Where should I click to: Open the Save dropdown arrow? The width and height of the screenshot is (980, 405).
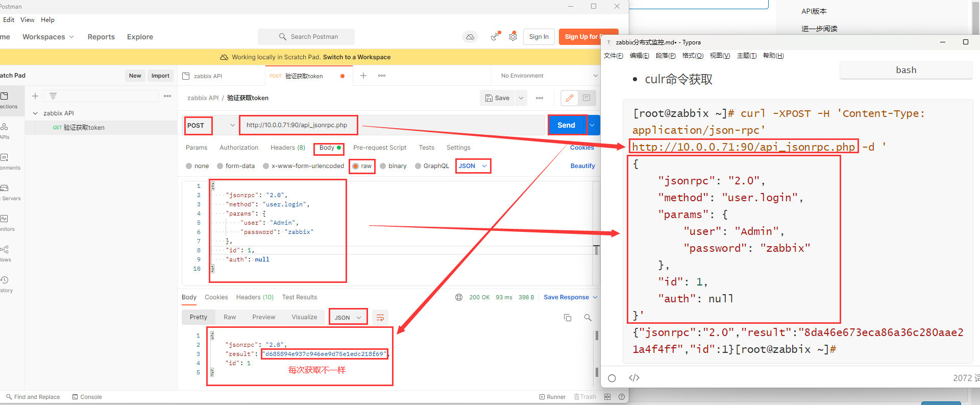pos(521,98)
